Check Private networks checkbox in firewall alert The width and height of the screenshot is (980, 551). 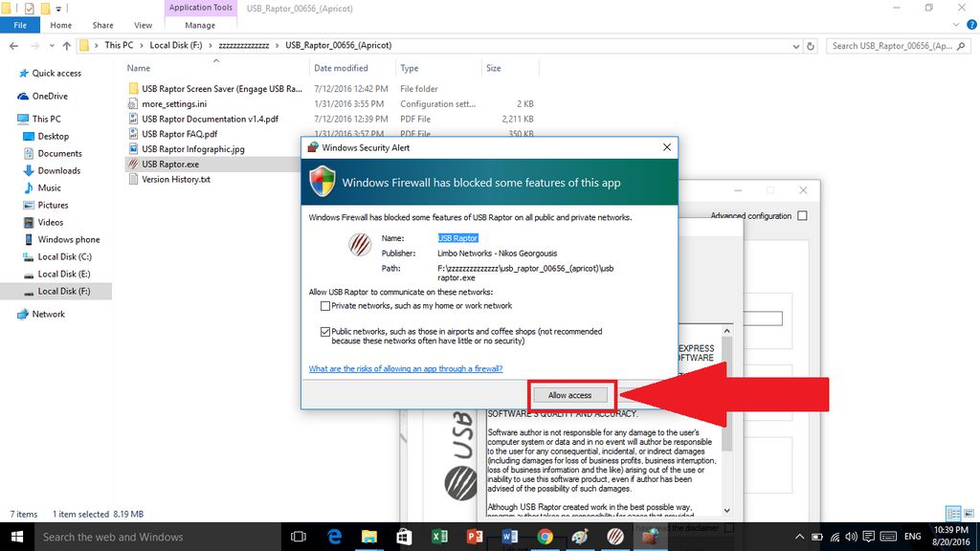coord(325,306)
